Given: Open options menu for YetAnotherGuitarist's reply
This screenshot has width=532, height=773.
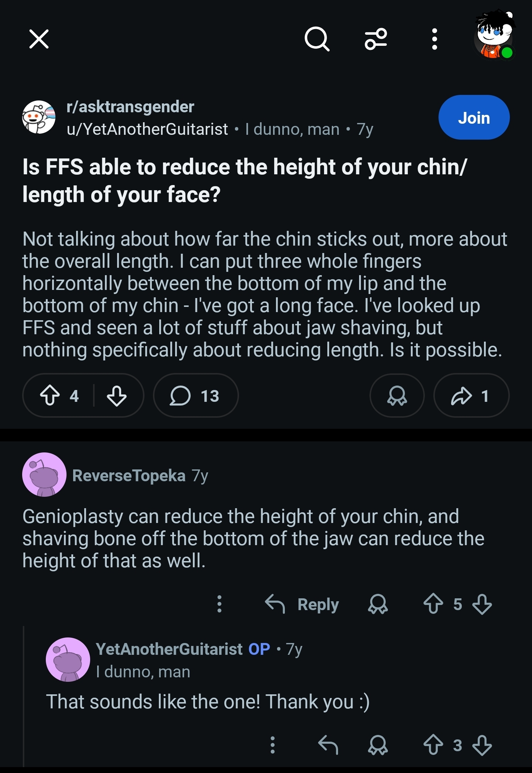Looking at the screenshot, I should click(273, 745).
